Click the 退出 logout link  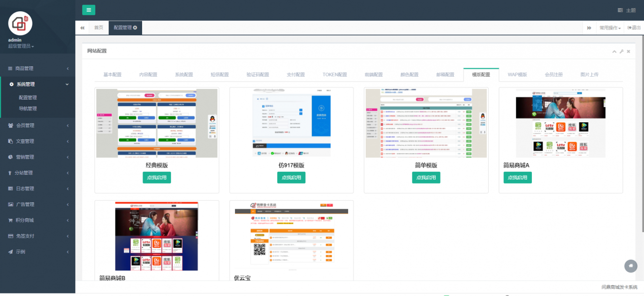coord(634,27)
